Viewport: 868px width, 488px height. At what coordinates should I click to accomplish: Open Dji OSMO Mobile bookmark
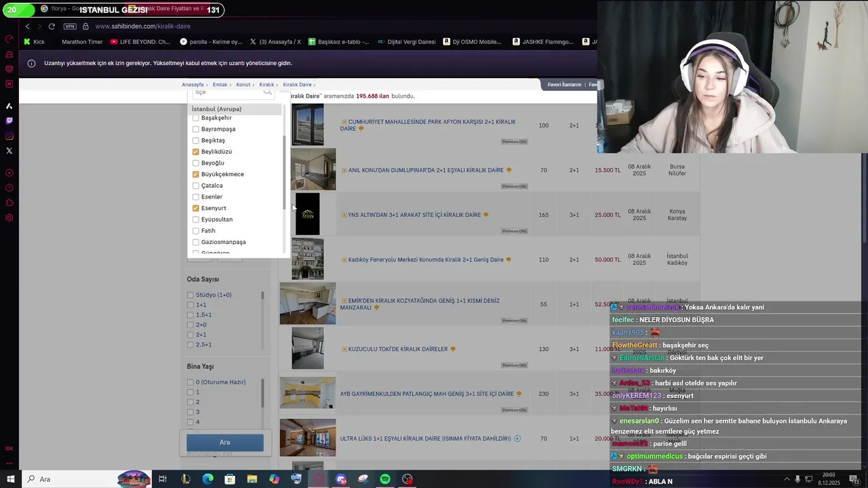click(472, 41)
